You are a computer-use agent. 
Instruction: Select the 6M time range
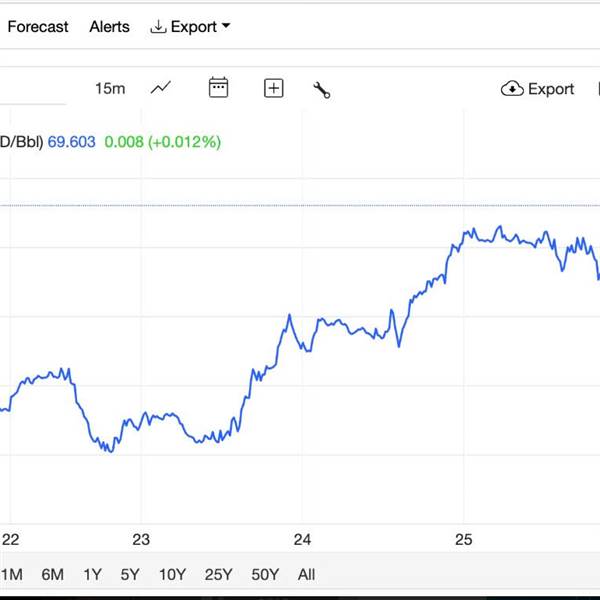(x=52, y=574)
